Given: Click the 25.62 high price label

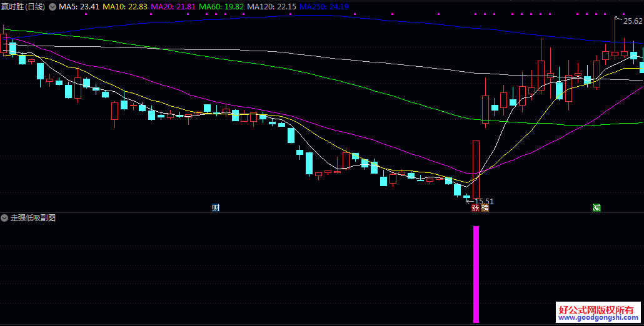Looking at the screenshot, I should tap(633, 21).
